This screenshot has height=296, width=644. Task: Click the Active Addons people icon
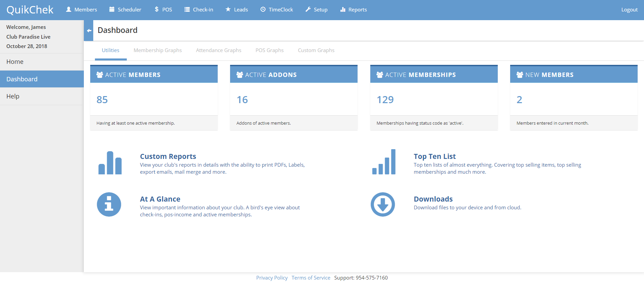pyautogui.click(x=239, y=75)
